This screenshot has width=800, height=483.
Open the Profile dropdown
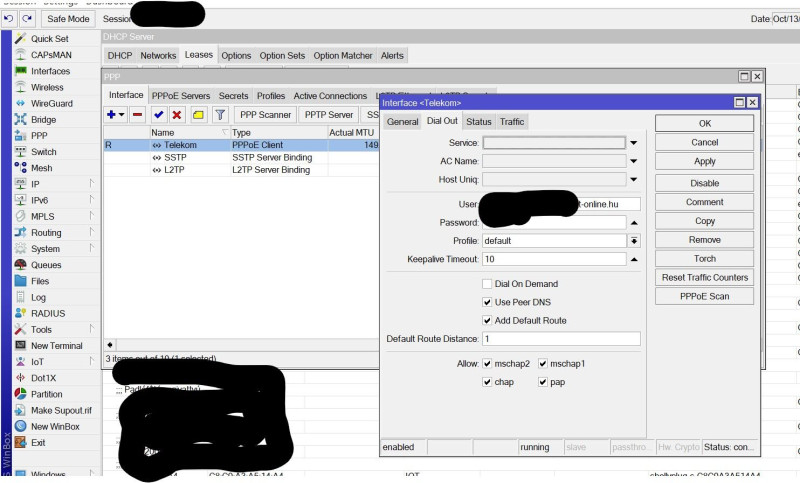point(634,241)
